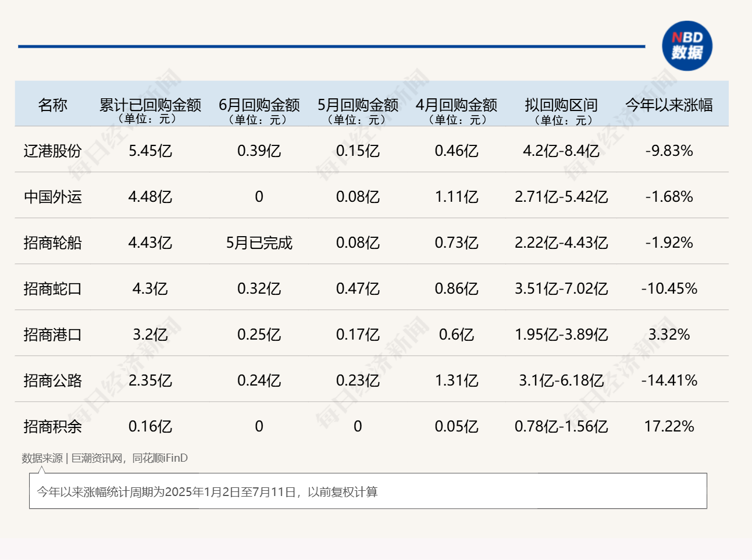This screenshot has width=752, height=560.
Task: Select the change value -9.83%
Action: pyautogui.click(x=669, y=151)
